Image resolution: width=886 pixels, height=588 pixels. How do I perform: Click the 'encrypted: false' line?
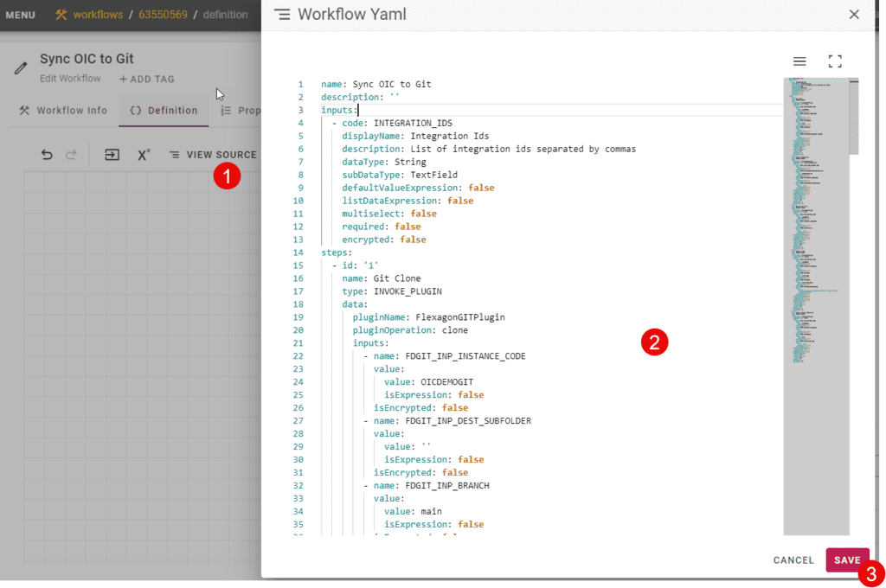(x=383, y=240)
